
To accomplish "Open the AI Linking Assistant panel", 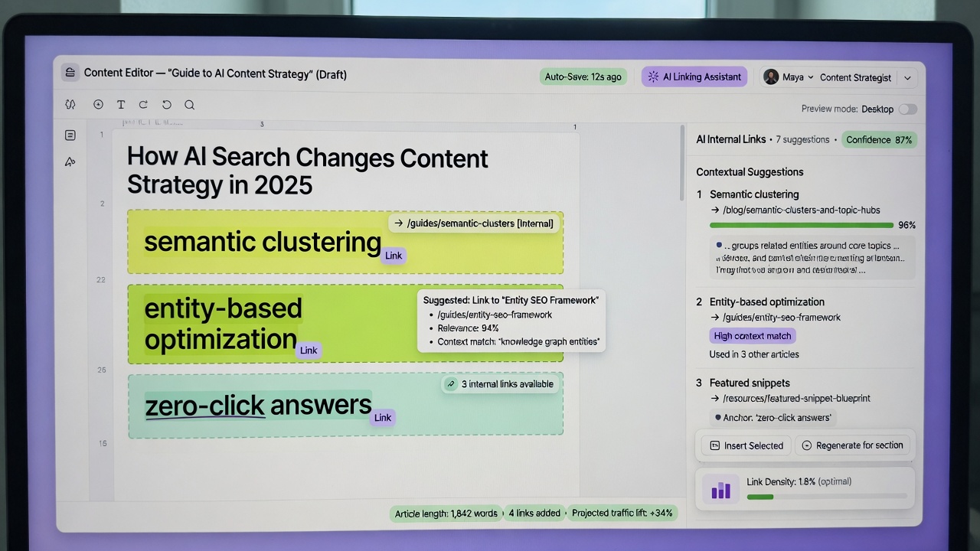I will pyautogui.click(x=694, y=77).
